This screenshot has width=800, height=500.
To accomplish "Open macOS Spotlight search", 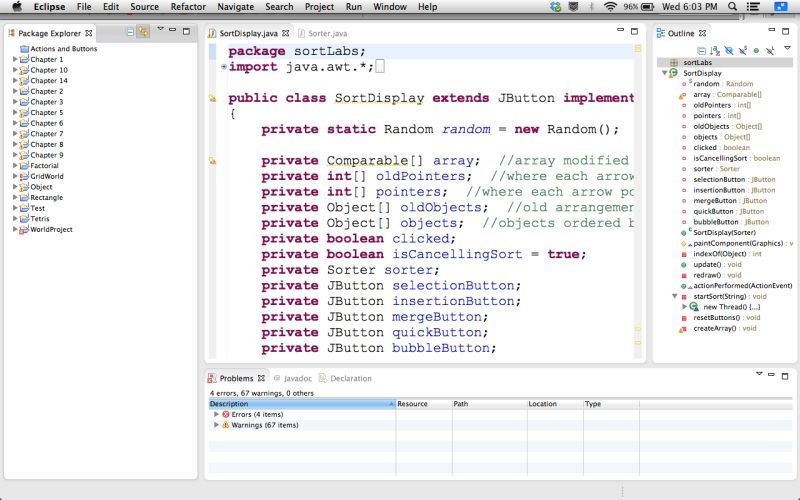I will pos(732,7).
